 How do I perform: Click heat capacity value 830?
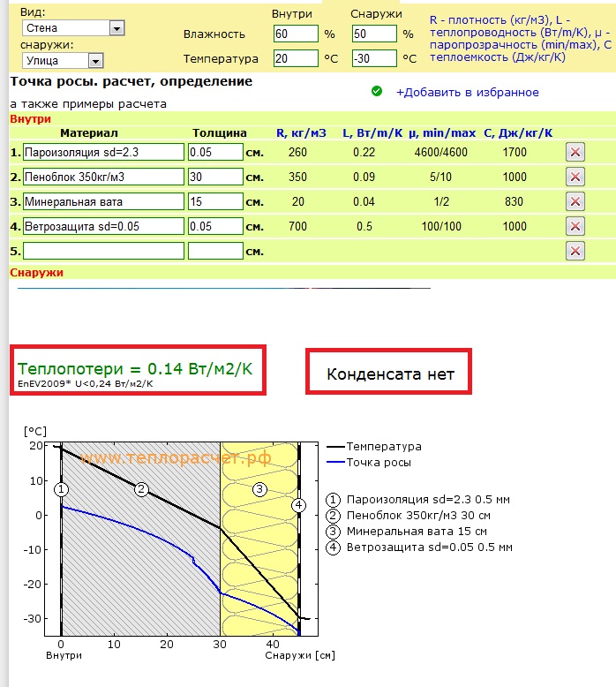[514, 201]
